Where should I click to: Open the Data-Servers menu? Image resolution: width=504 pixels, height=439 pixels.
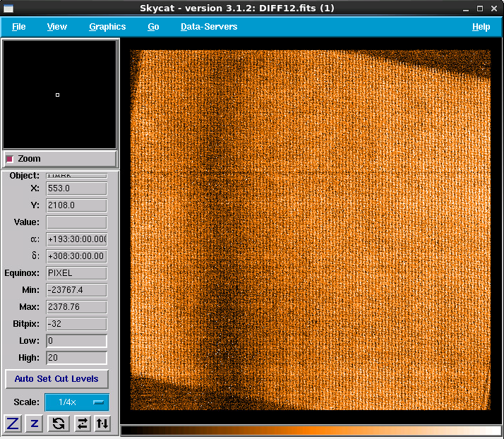(209, 27)
